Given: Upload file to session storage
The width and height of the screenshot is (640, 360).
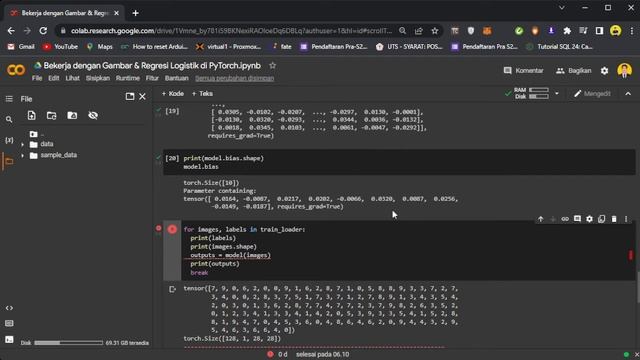Looking at the screenshot, I should [x=31, y=116].
